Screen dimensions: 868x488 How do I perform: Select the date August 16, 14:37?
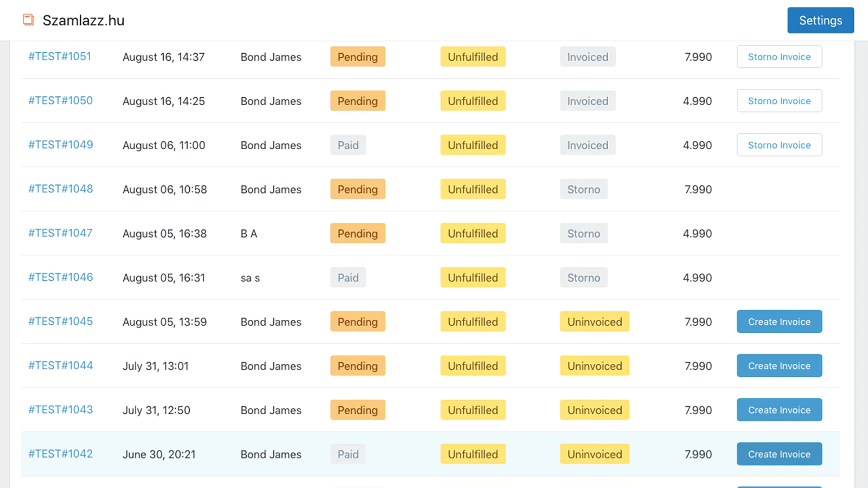[163, 57]
